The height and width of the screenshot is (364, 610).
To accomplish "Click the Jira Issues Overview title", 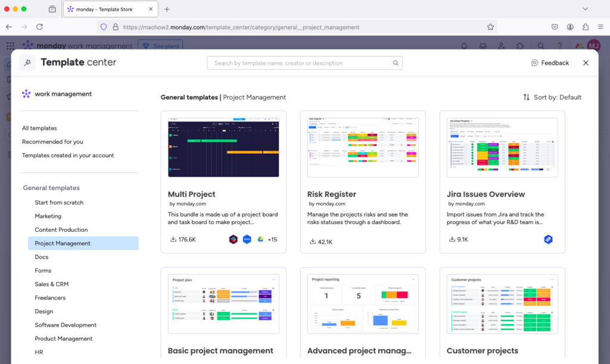I will coord(485,194).
